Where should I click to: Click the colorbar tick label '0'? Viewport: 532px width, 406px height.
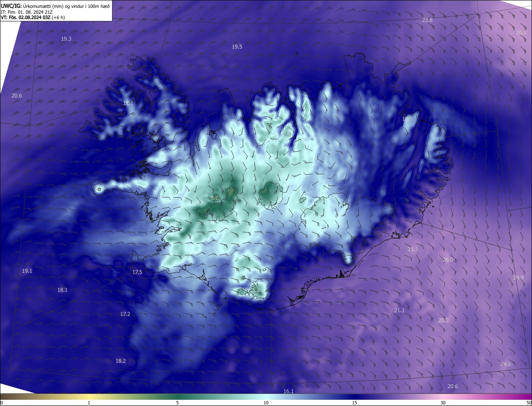pos(2,403)
